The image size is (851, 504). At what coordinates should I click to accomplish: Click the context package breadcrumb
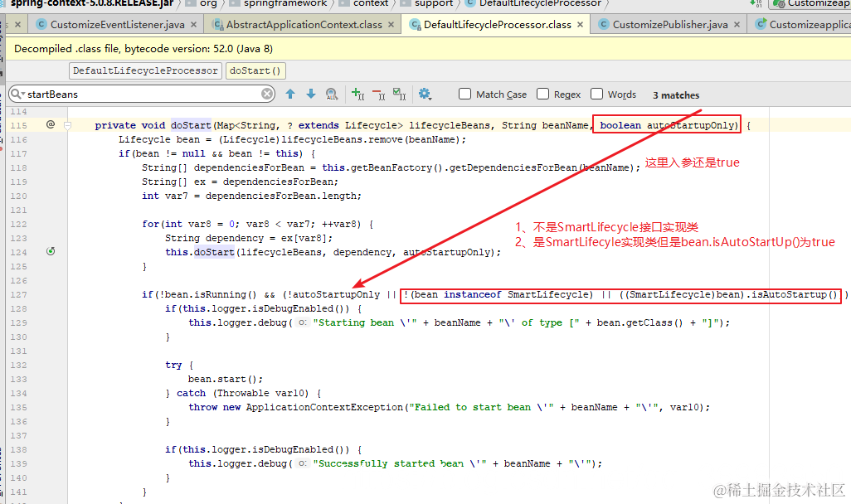pyautogui.click(x=363, y=3)
